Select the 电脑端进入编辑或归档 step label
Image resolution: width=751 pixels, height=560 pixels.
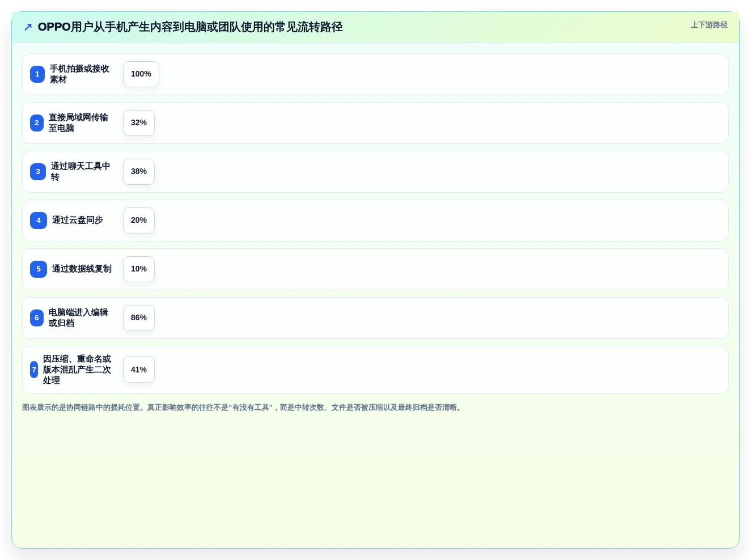click(78, 318)
